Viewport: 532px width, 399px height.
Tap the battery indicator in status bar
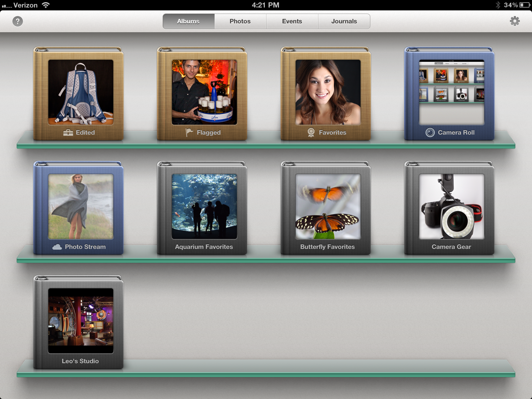[524, 5]
